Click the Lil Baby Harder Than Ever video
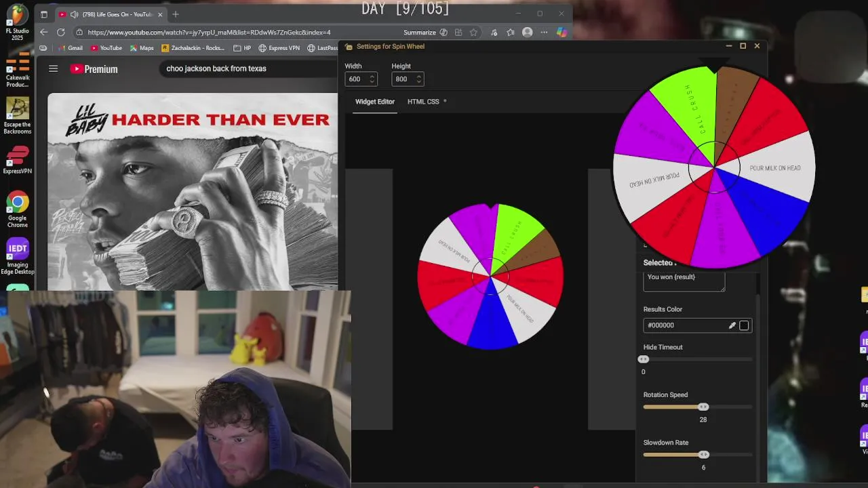The height and width of the screenshot is (488, 868). (x=193, y=192)
